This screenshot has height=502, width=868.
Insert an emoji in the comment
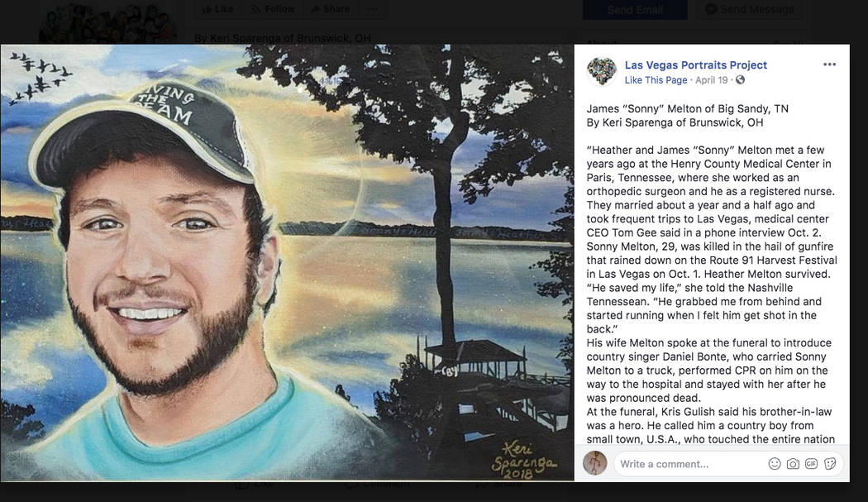775,464
